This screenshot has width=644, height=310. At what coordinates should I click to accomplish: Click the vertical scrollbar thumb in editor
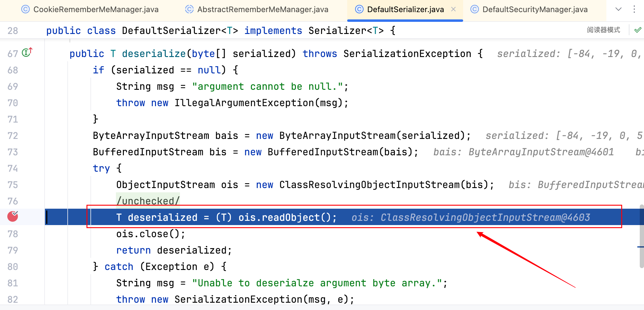coord(641,237)
